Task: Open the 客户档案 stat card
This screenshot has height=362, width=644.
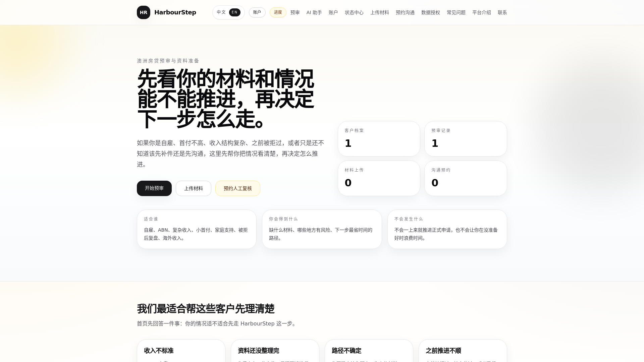Action: (x=379, y=139)
